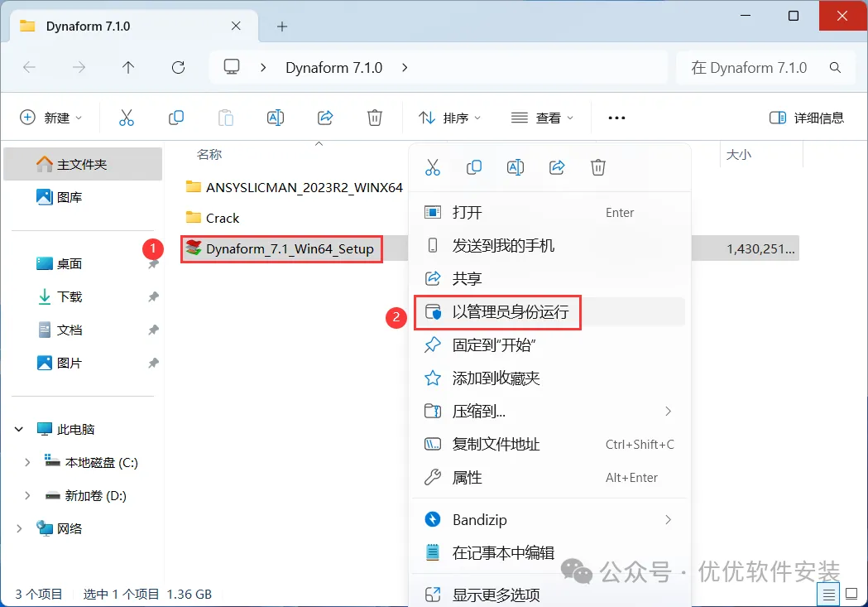Click the 名称 column header
The height and width of the screenshot is (607, 868).
(x=209, y=155)
